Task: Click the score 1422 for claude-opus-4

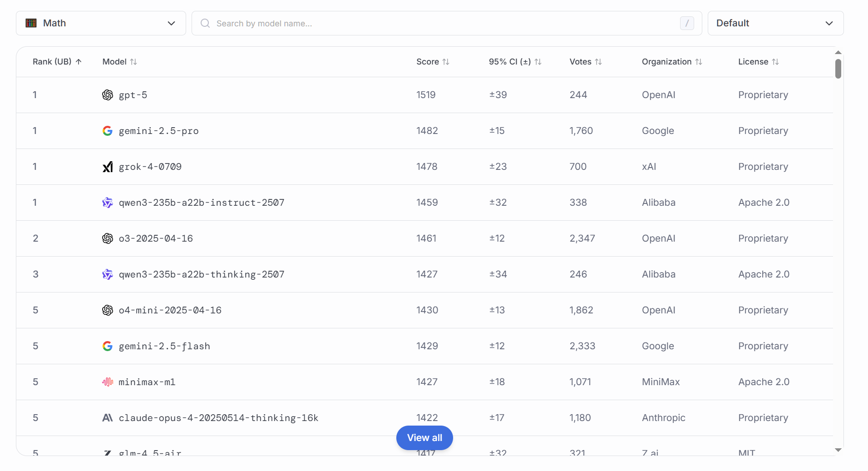Action: point(427,418)
